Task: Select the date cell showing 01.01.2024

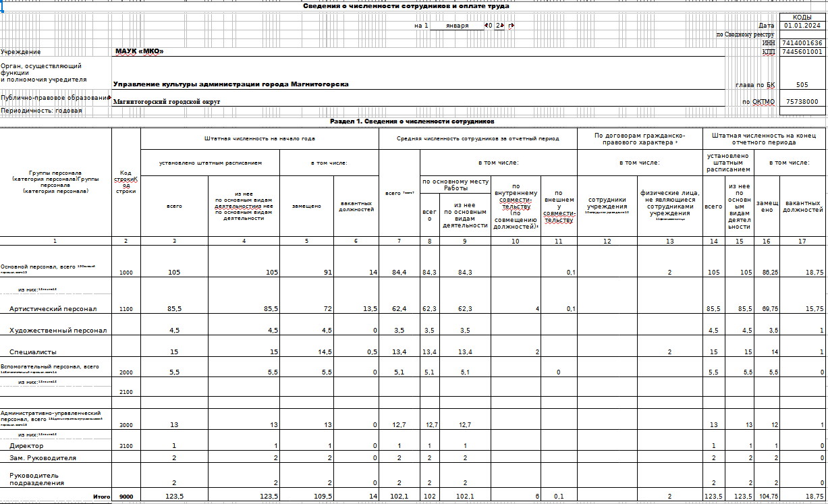Action: [x=802, y=26]
